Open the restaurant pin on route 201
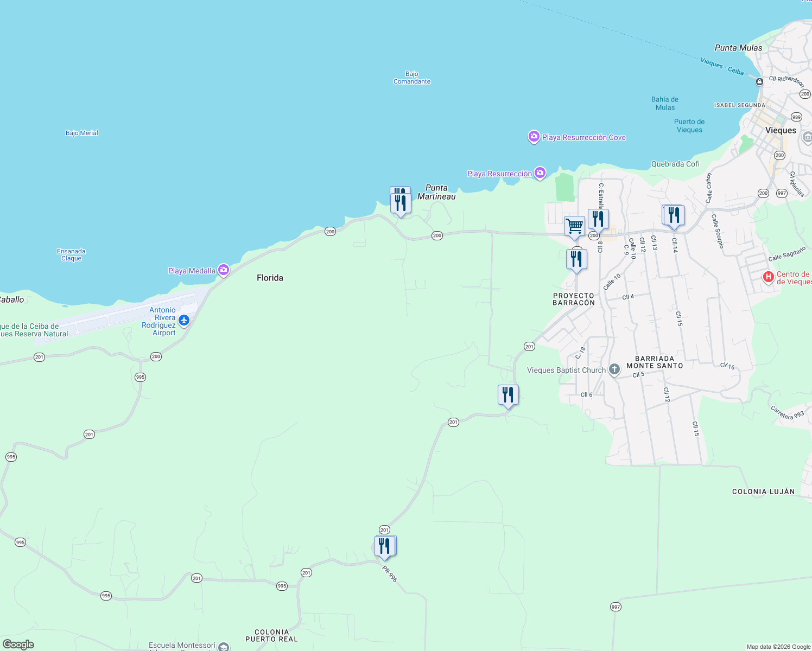 coord(508,393)
